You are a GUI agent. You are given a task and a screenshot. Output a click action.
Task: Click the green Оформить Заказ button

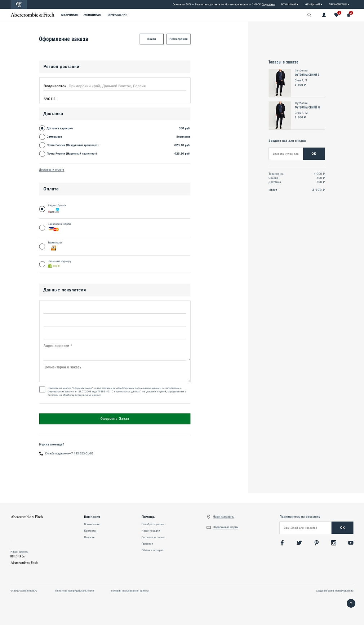tap(115, 419)
